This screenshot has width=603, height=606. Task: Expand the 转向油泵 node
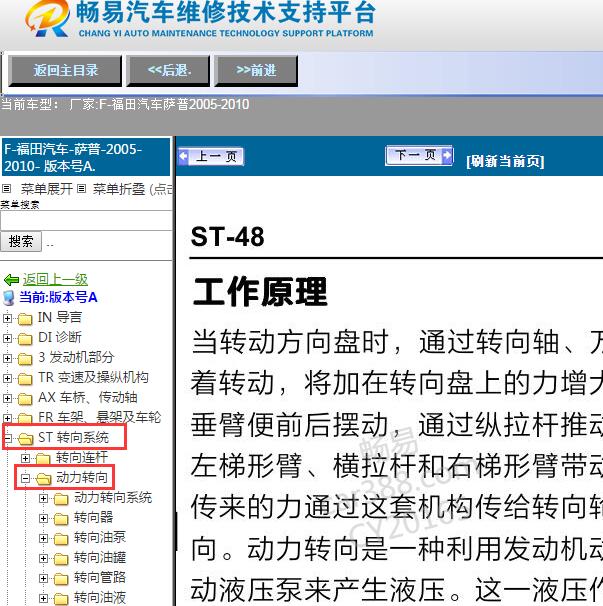(x=43, y=538)
